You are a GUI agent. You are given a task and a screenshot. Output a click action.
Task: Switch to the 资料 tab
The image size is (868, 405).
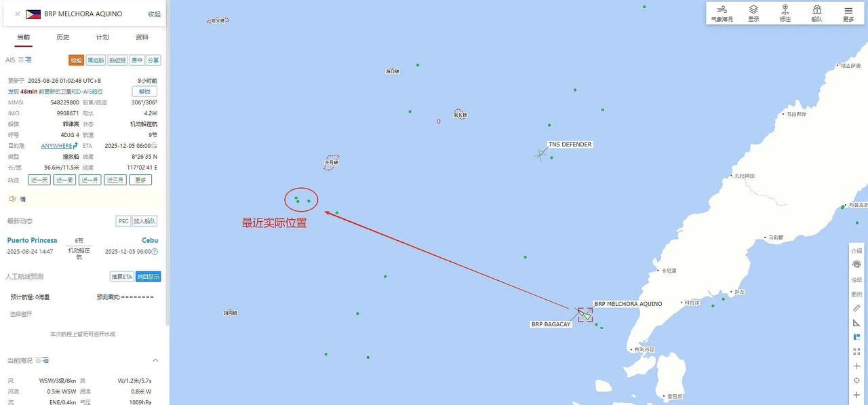pos(142,37)
